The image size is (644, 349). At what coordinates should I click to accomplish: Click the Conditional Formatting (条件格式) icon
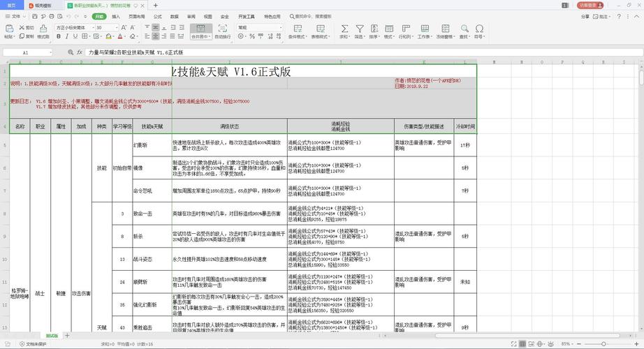(x=298, y=29)
